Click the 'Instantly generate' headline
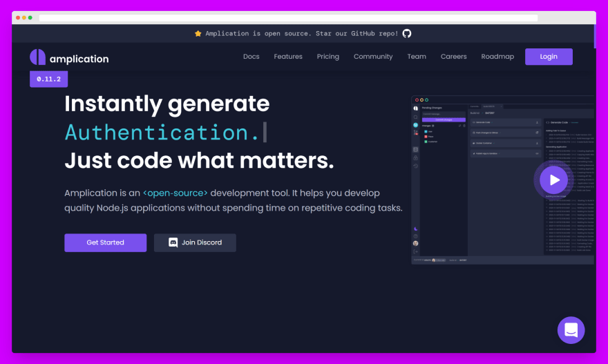Image resolution: width=608 pixels, height=364 pixels. pos(167,104)
